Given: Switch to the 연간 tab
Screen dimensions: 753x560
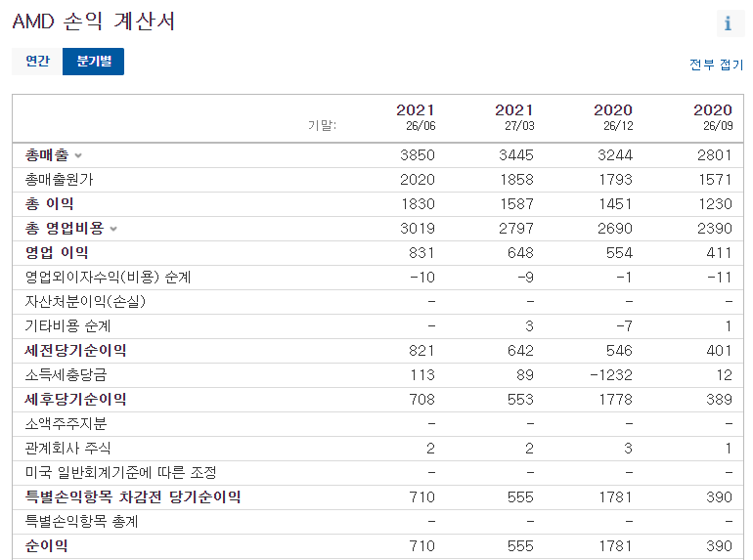Looking at the screenshot, I should [37, 62].
